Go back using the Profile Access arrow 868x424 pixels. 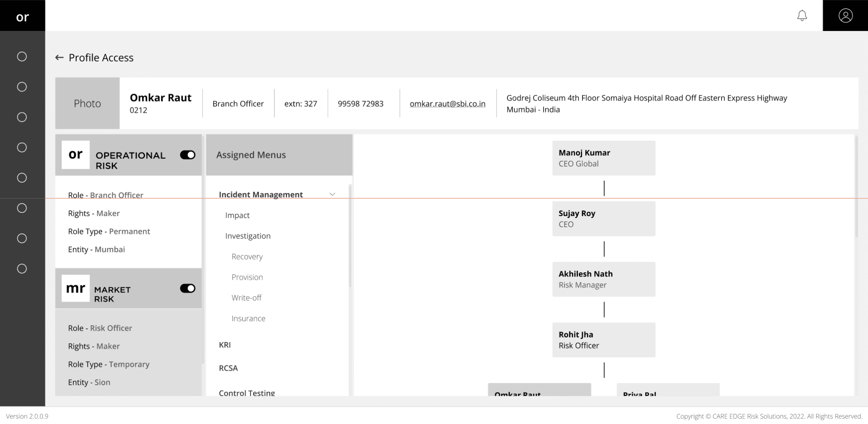(59, 58)
